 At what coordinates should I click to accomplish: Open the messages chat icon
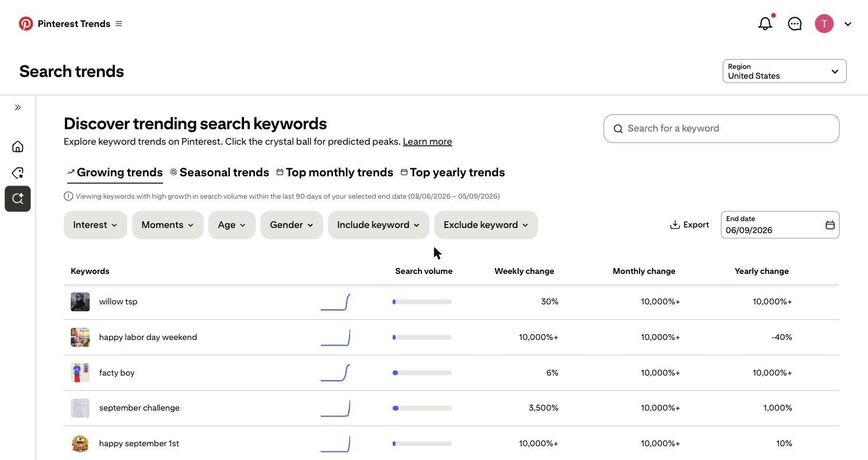click(x=795, y=24)
